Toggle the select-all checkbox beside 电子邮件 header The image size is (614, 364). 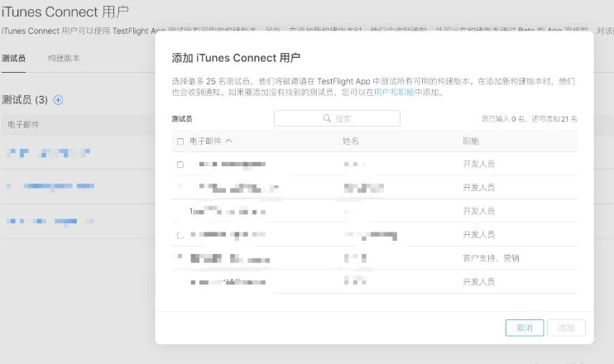coord(180,141)
